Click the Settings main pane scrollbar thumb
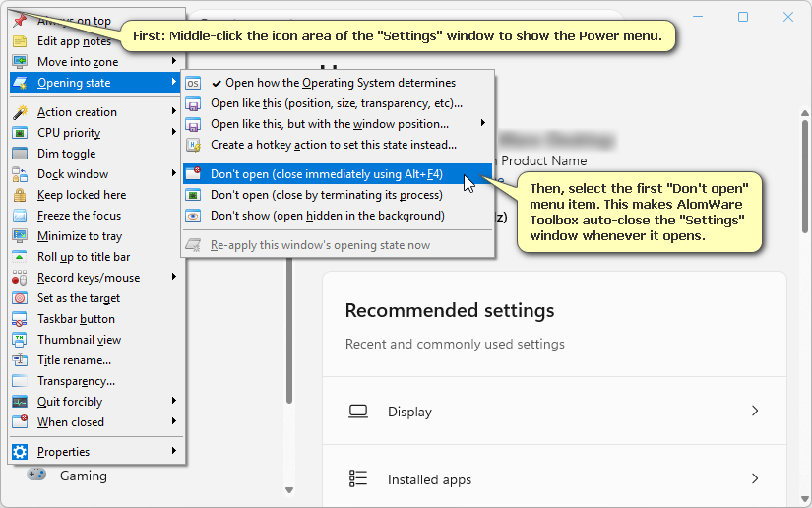Viewport: 812px width, 508px height. pyautogui.click(x=804, y=176)
